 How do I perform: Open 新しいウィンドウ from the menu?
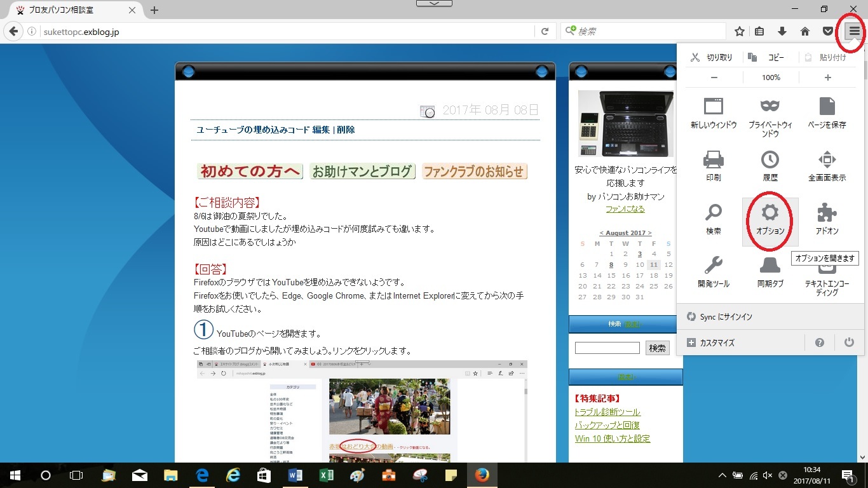tap(714, 113)
